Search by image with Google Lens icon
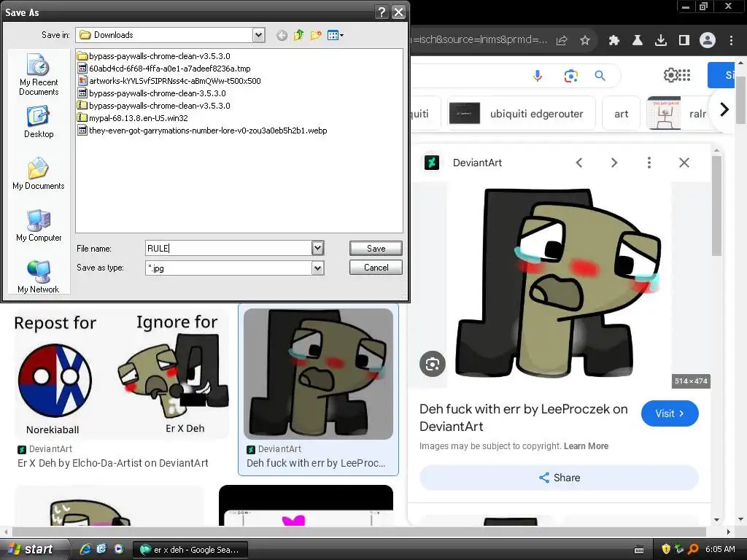The image size is (747, 560). (x=570, y=76)
